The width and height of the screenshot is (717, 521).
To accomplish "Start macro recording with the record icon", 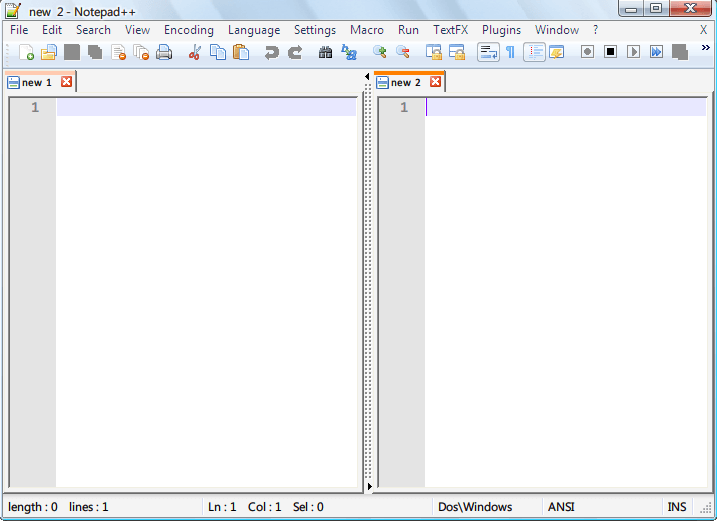I will pyautogui.click(x=587, y=52).
